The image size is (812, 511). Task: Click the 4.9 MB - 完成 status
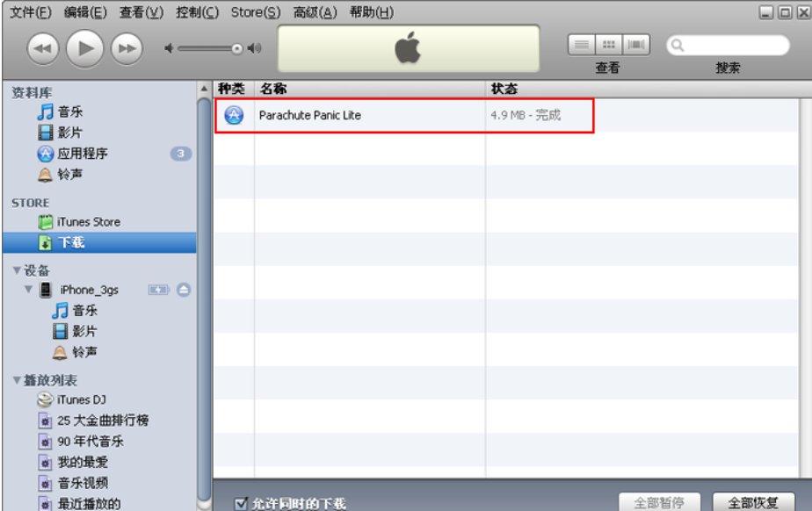click(526, 115)
